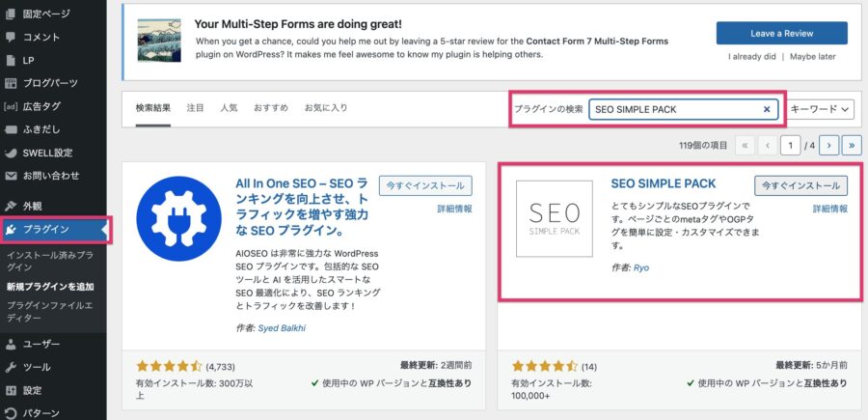This screenshot has width=868, height=420.
Task: Click the SEO SIMPLE PACK star rating
Action: 545,366
